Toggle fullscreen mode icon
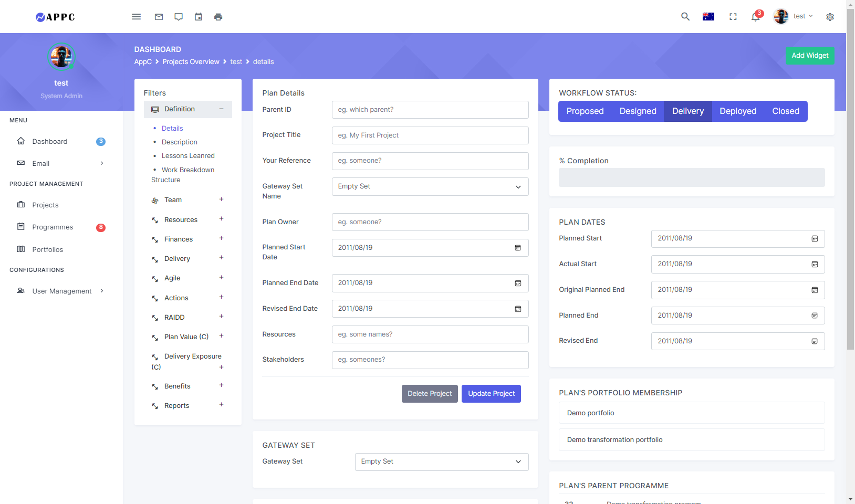The image size is (855, 504). [x=733, y=17]
